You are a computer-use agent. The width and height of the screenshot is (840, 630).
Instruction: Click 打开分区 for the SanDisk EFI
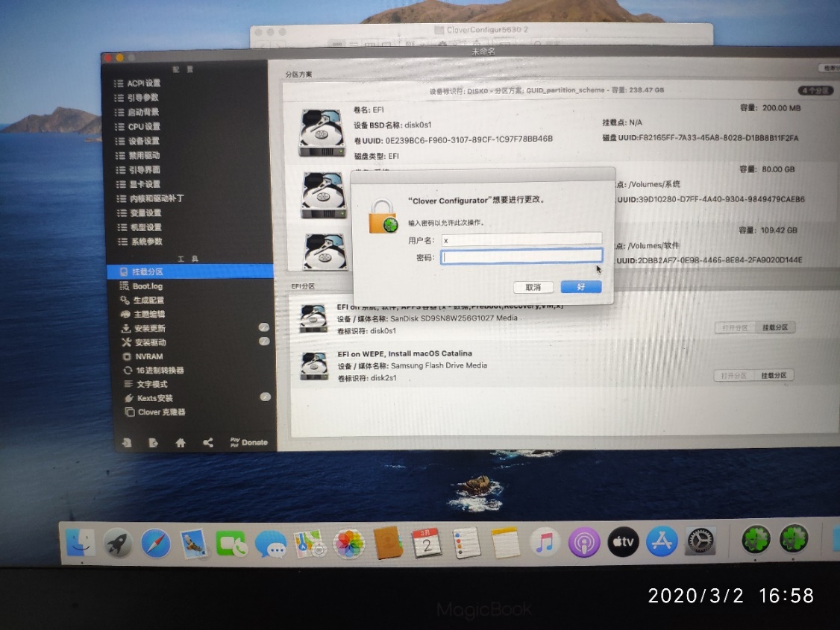735,327
